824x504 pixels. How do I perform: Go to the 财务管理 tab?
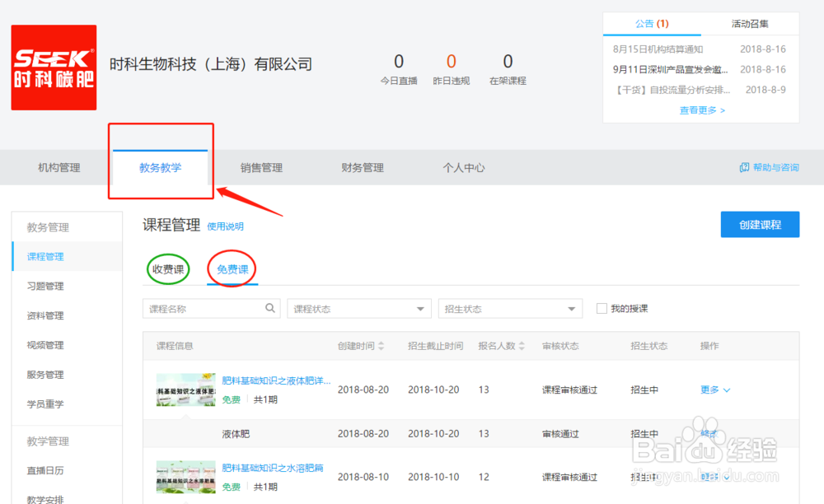[x=363, y=167]
